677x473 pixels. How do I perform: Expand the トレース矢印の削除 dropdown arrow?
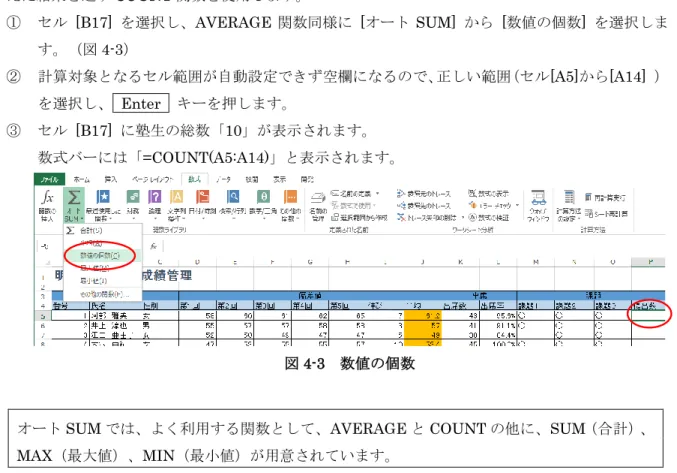pyautogui.click(x=462, y=218)
